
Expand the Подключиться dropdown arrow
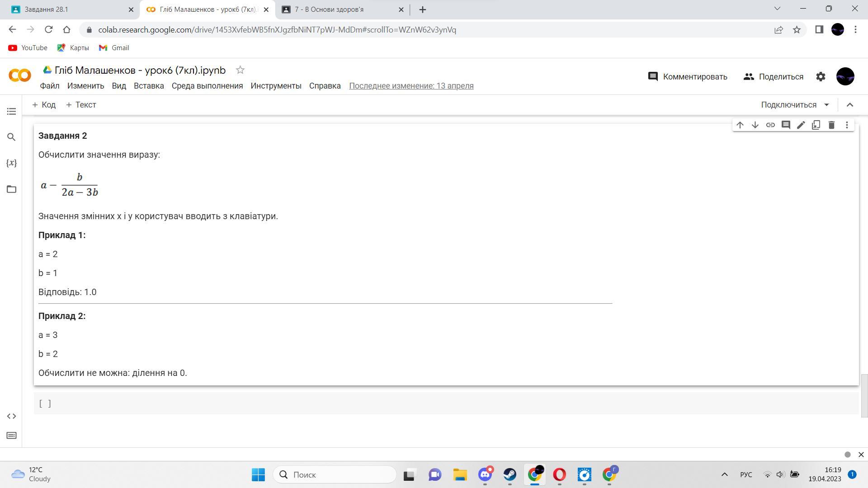826,105
